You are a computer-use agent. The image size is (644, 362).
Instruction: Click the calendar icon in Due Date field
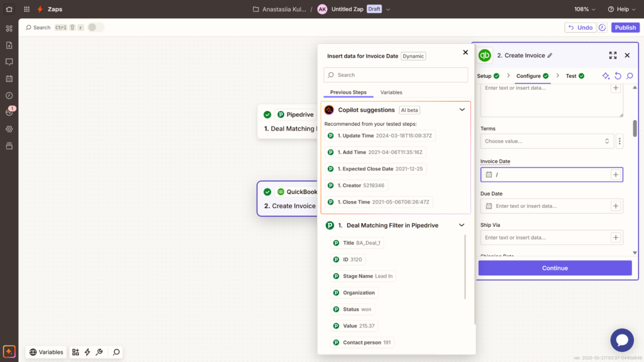point(489,206)
